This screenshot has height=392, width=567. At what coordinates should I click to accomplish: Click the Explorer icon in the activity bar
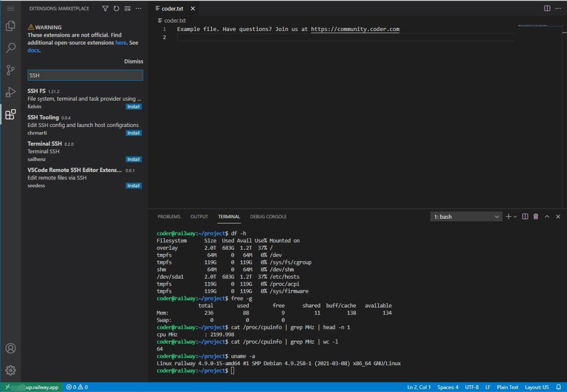click(10, 25)
